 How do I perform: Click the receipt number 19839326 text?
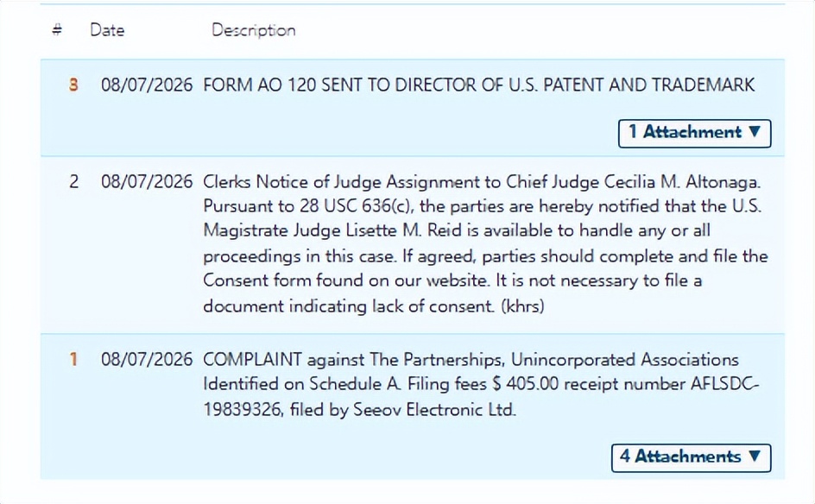tap(243, 409)
